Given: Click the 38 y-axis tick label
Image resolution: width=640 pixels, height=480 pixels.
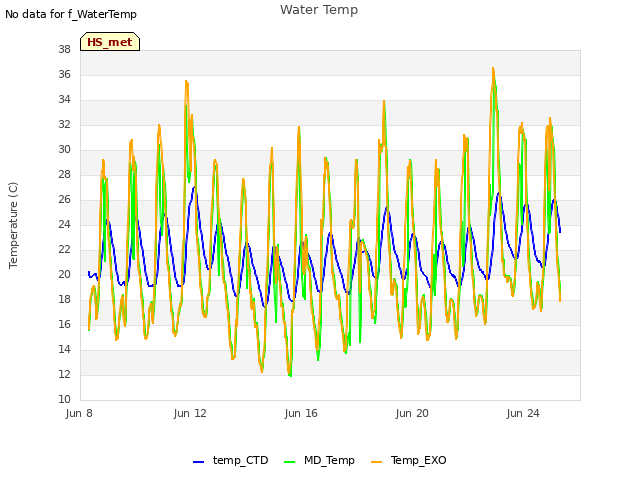Looking at the screenshot, I should pyautogui.click(x=64, y=49).
